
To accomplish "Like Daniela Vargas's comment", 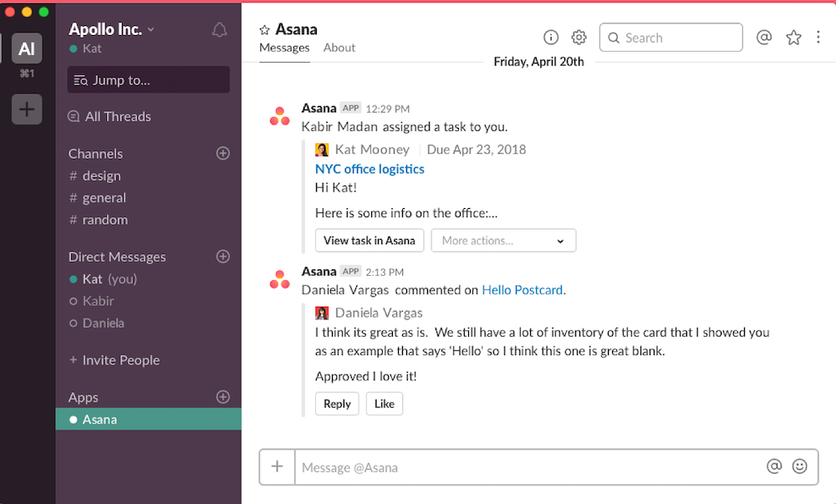I will click(385, 404).
